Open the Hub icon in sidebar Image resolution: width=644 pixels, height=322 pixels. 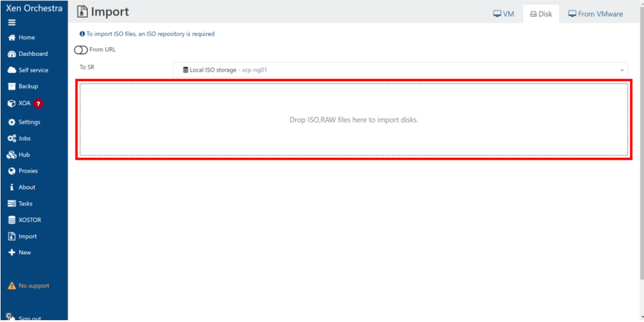(11, 155)
